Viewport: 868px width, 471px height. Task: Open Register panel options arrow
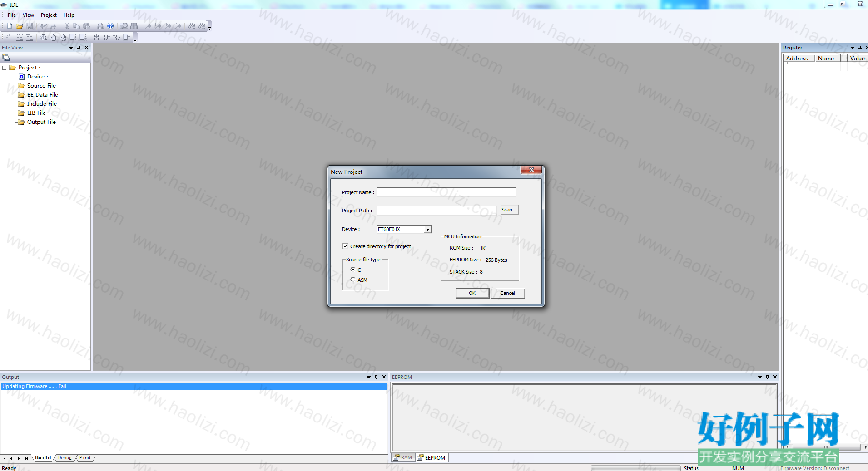point(852,48)
